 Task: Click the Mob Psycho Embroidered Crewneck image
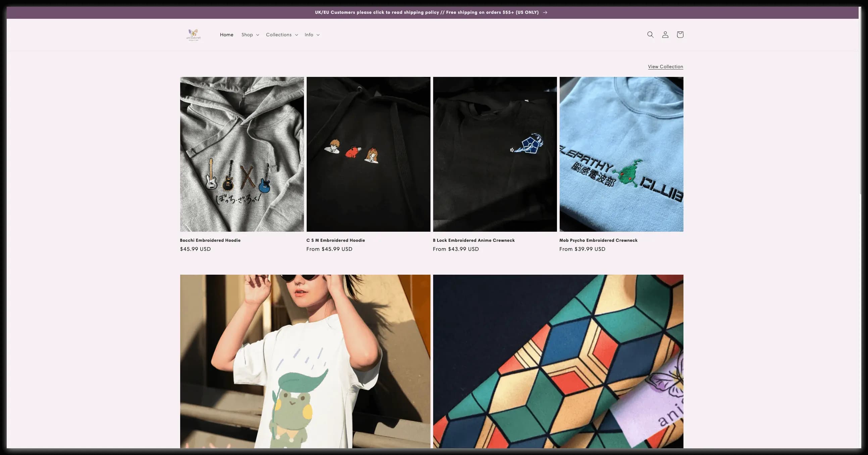coord(621,154)
